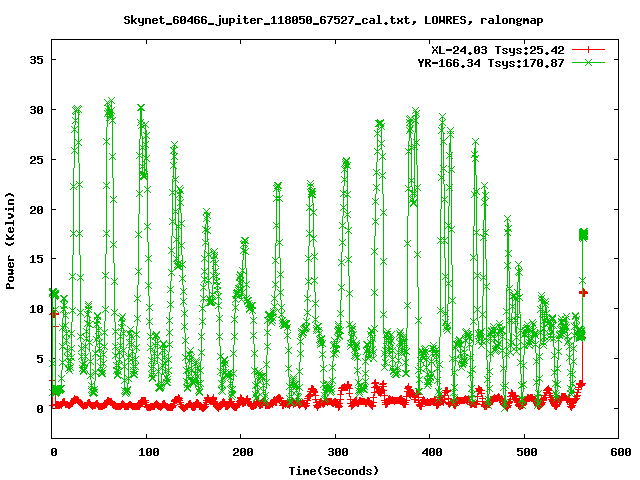Click the y-axis tick label 30
640x480 pixels.
(x=36, y=110)
